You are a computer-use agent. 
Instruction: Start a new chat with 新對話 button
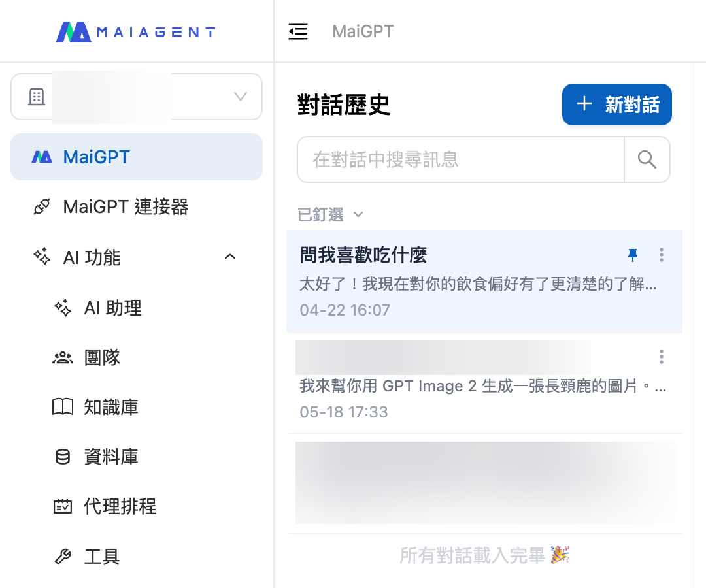tap(617, 105)
